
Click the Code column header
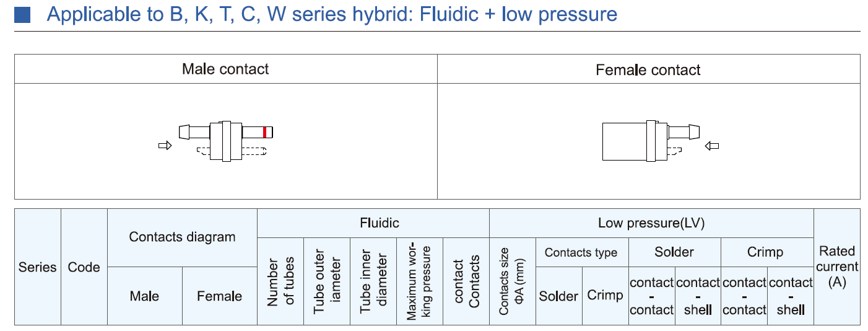[x=84, y=267]
